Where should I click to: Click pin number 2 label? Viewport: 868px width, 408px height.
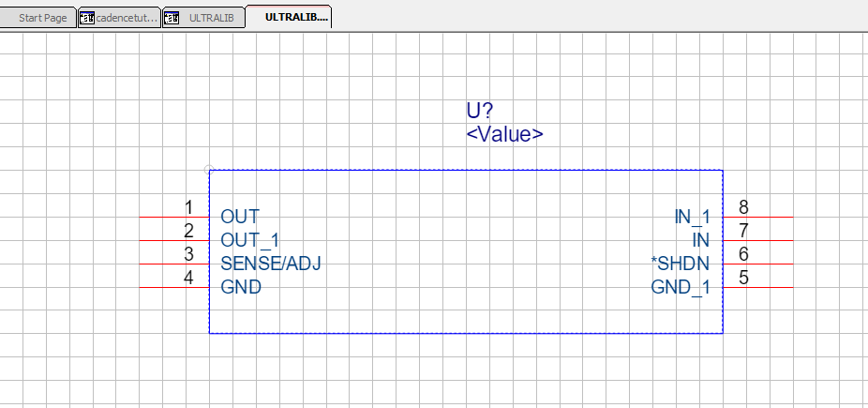point(188,231)
